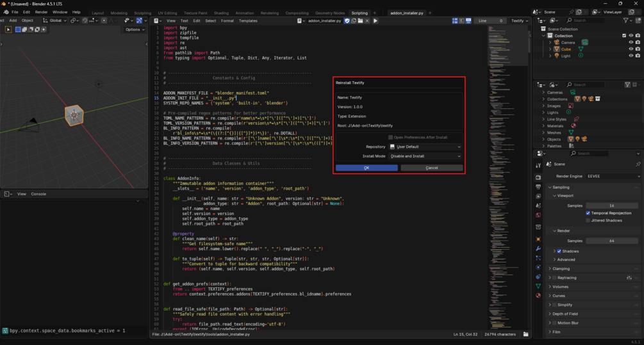644x345 pixels.
Task: Disable Cube in renders via camera icon
Action: tap(638, 49)
